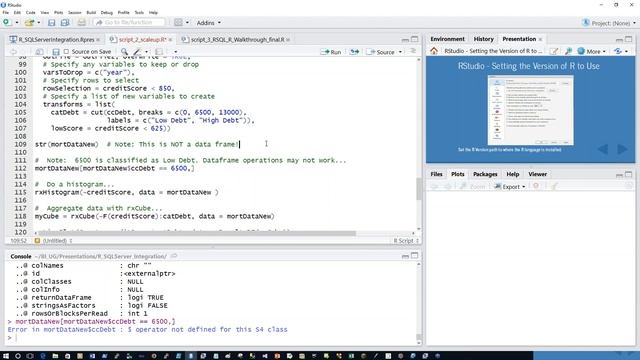Click the main toolbar Save current document icon
Image resolution: width=640 pixels, height=360 pixels.
tap(51, 23)
